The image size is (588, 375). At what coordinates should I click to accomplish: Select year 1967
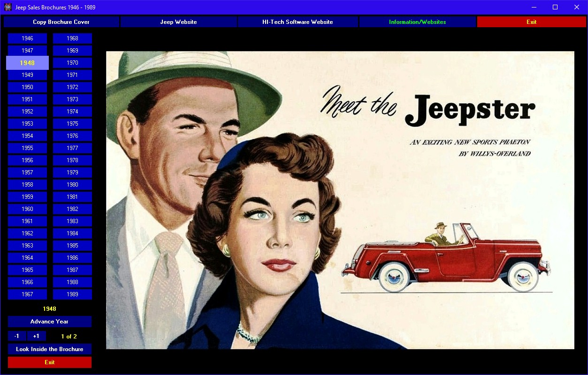tap(27, 294)
